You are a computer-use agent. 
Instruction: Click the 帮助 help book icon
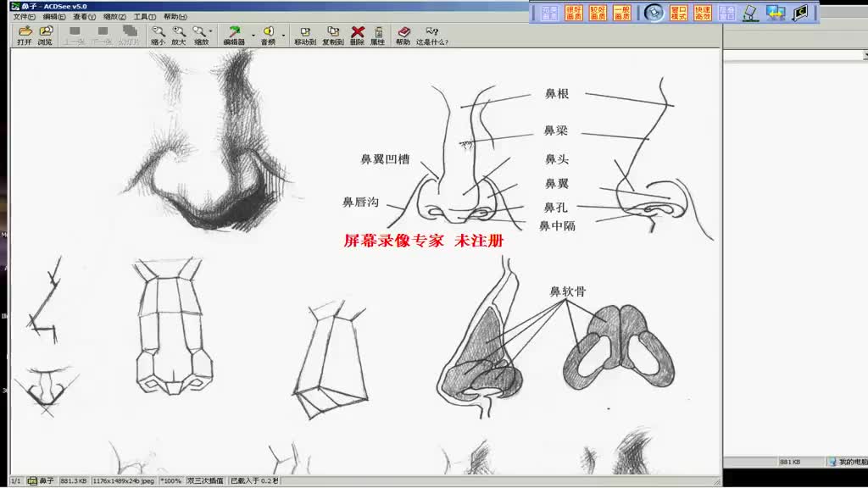click(x=403, y=35)
